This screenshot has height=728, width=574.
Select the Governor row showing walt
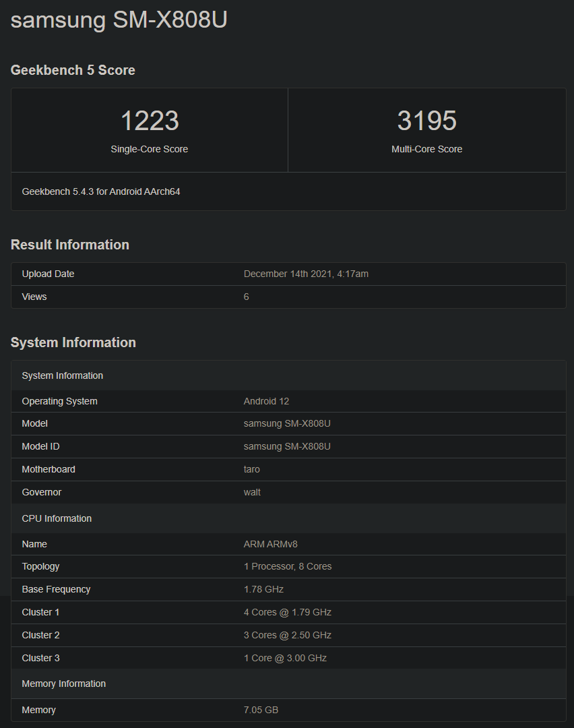coord(288,492)
